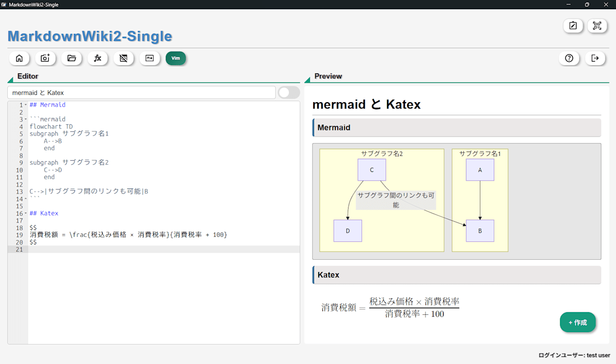Click the crossed-out image icon
The height and width of the screenshot is (364, 616).
tap(123, 58)
